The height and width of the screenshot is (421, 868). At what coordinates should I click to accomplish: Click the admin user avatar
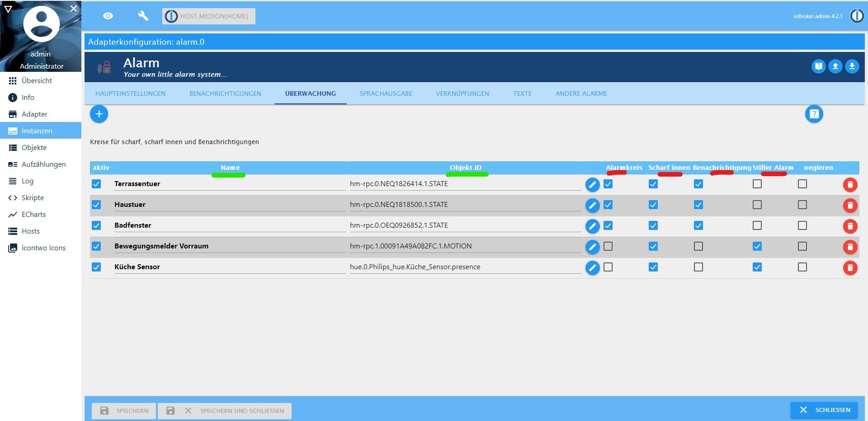(41, 23)
